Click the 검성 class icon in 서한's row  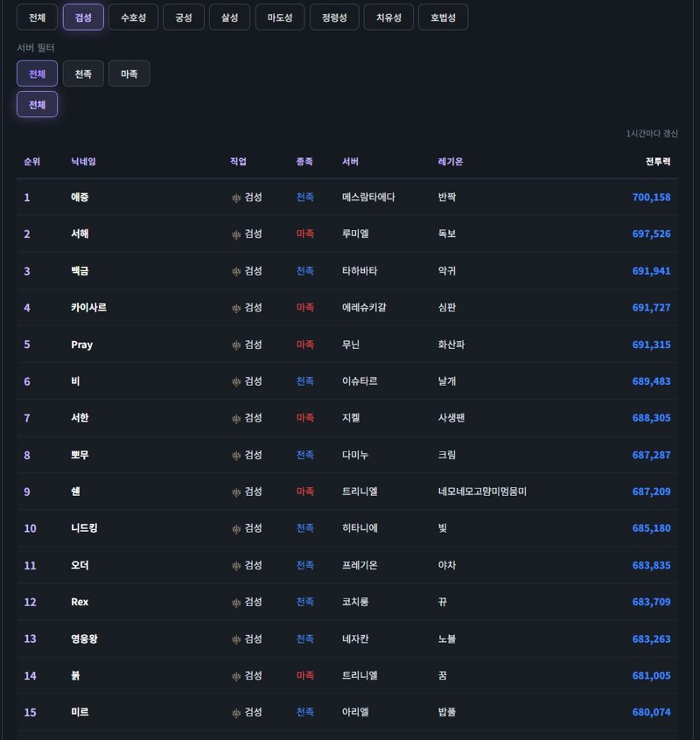tap(236, 419)
